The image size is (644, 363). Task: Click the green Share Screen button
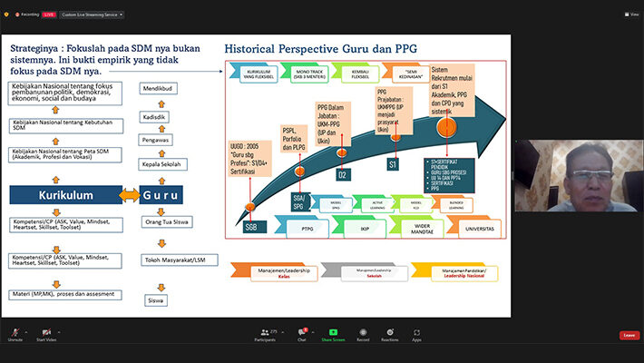coord(333,333)
